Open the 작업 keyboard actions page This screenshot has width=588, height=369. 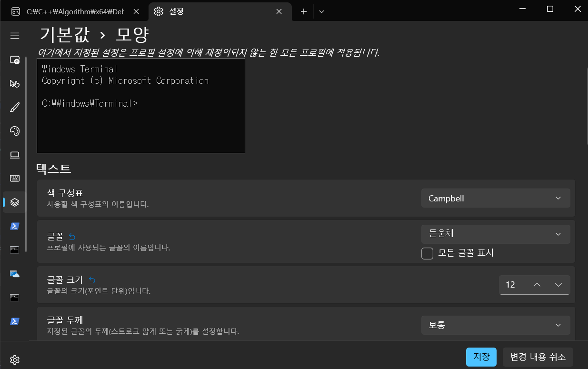pos(14,178)
